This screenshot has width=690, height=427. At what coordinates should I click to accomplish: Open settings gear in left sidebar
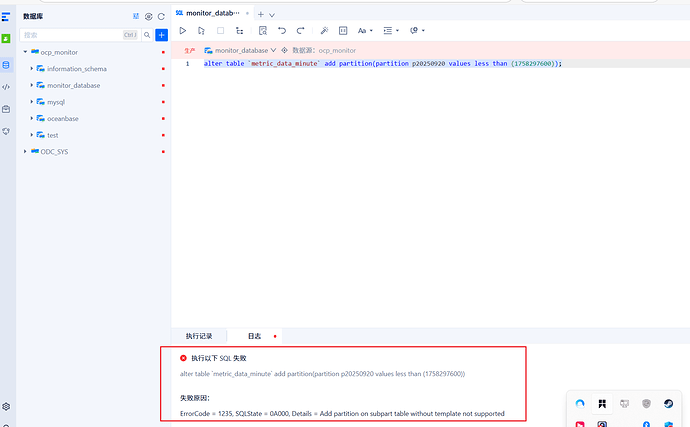tap(6, 407)
